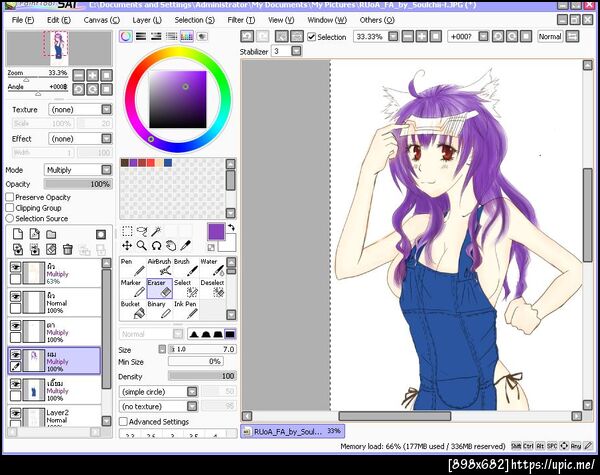Viewport: 600px width, 475px height.
Task: Click zoom out minus button in navigator
Action: pyautogui.click(x=78, y=75)
